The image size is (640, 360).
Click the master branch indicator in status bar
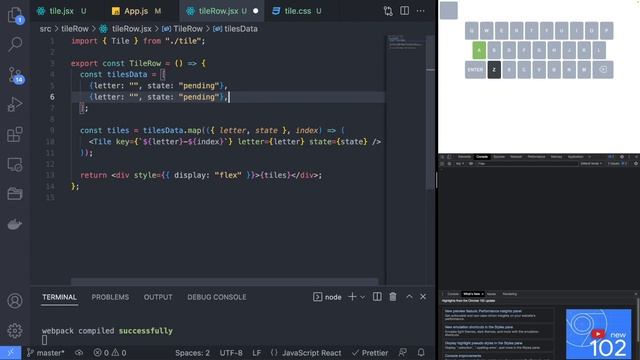click(45, 353)
